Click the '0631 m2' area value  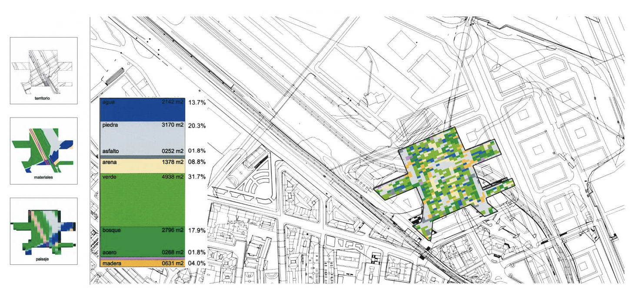[172, 263]
